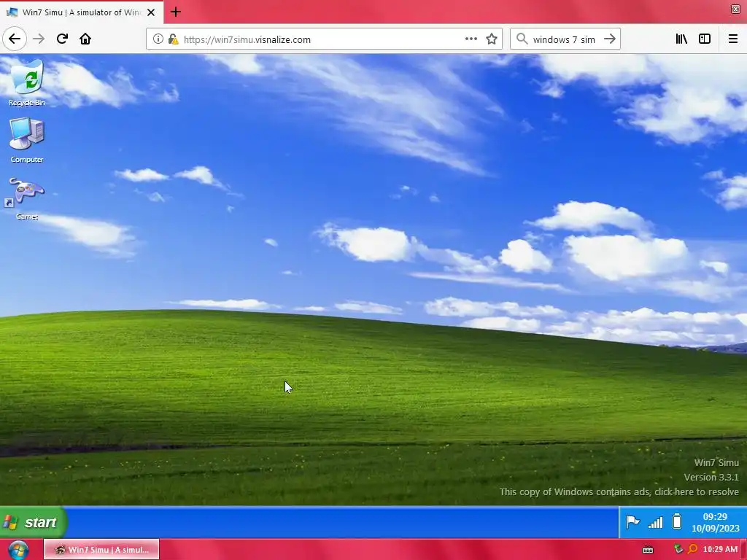Open the Windows 7 Start orb

(x=18, y=550)
